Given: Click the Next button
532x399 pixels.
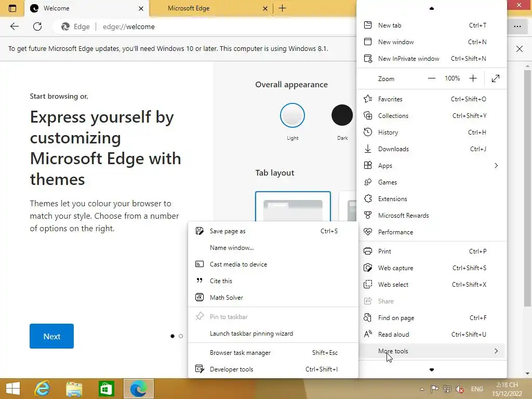Looking at the screenshot, I should point(51,336).
